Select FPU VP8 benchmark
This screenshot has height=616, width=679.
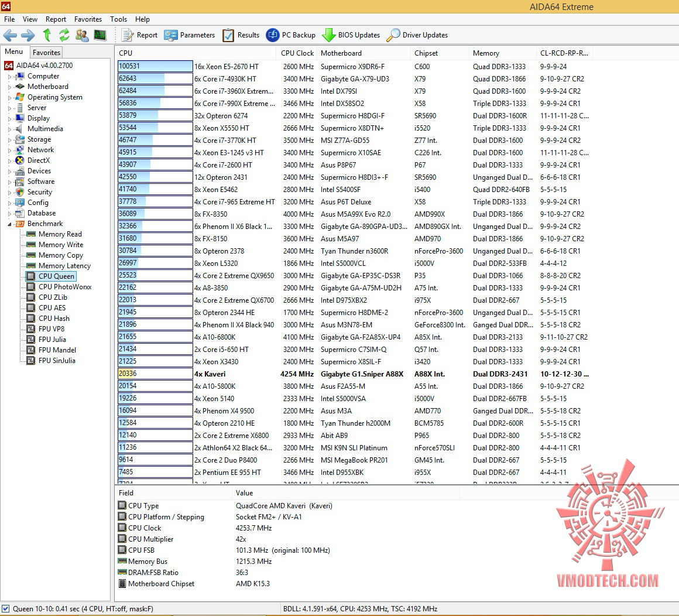46,329
